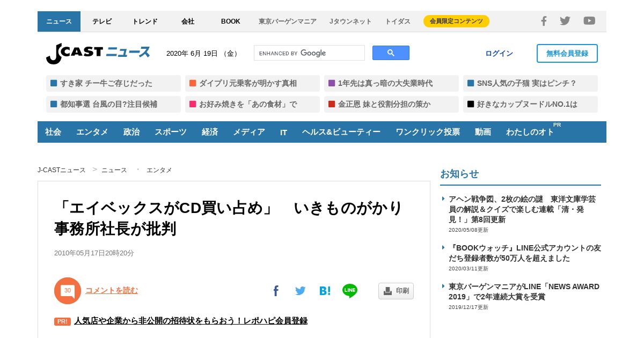Screen dimensions: 644x338
Task: Focus the Google enhanced search field
Action: click(309, 53)
